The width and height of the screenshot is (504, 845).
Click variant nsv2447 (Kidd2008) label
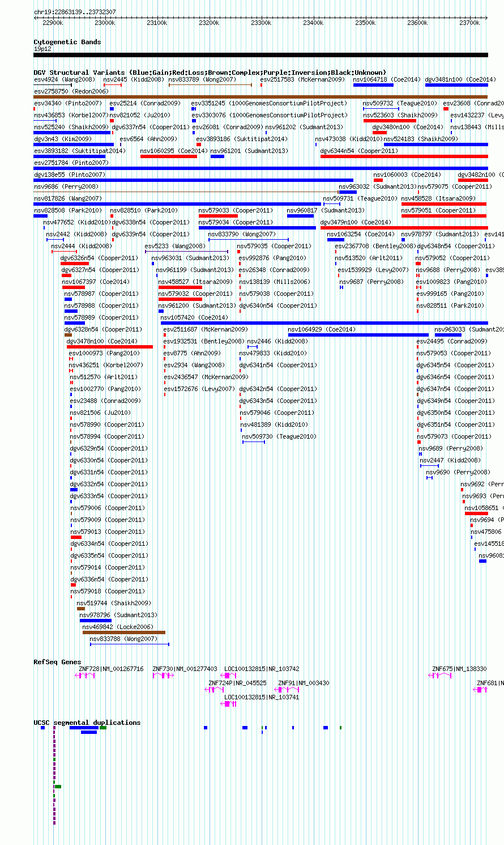(x=450, y=460)
